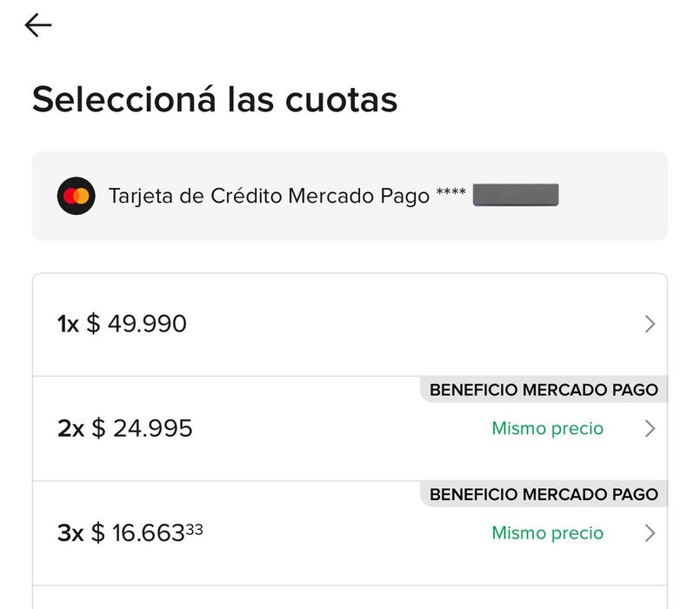The height and width of the screenshot is (609, 700).
Task: Click the bold "3x" installment label
Action: 70,533
